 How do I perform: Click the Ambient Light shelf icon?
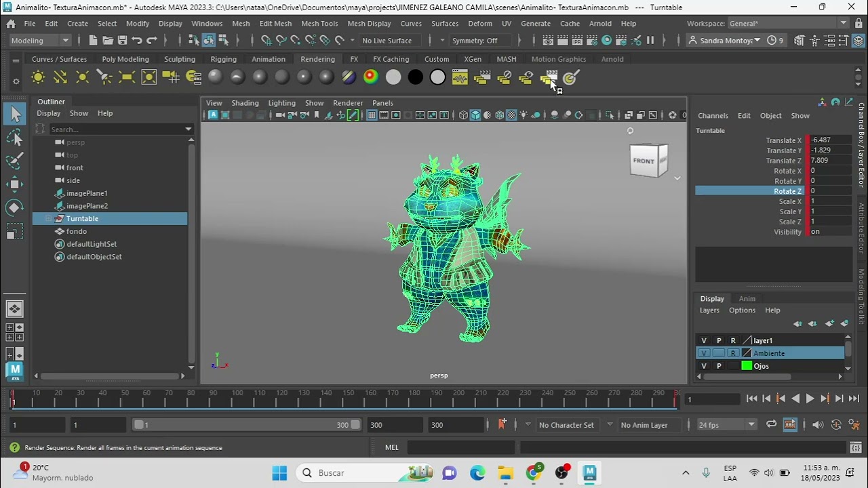click(x=38, y=77)
